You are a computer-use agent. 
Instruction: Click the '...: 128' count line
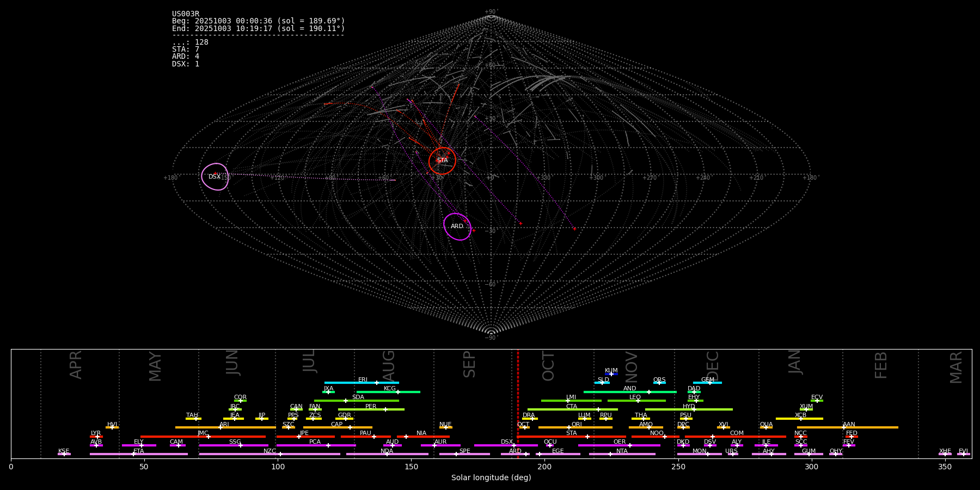[190, 42]
